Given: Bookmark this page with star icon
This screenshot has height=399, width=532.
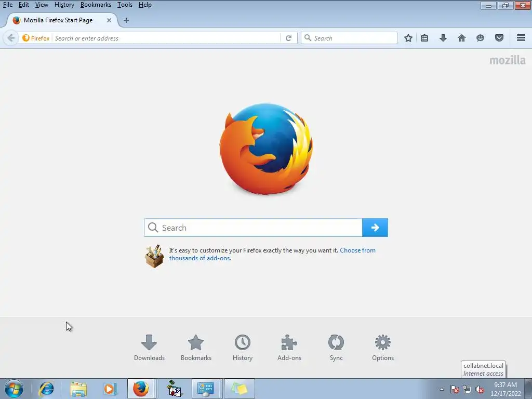Looking at the screenshot, I should pyautogui.click(x=408, y=38).
